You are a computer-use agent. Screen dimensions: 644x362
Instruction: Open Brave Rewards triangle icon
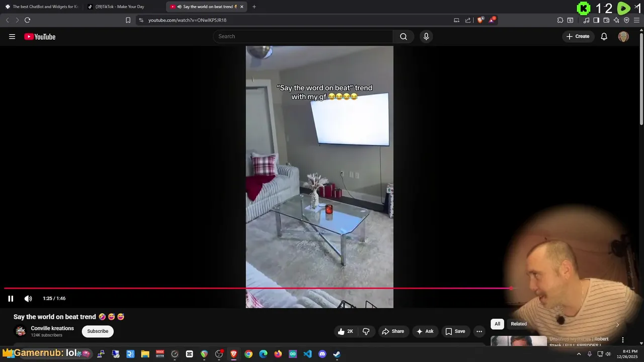click(x=492, y=20)
